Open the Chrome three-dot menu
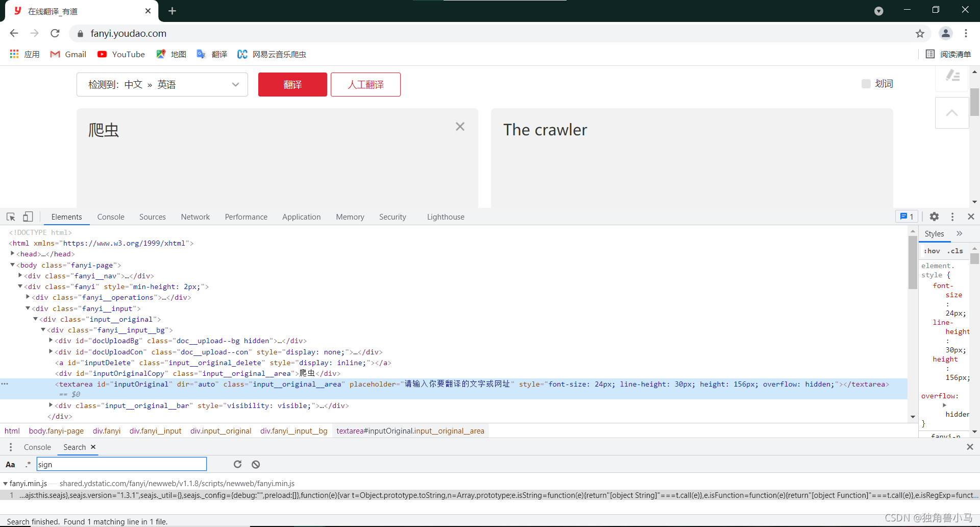 pos(966,33)
